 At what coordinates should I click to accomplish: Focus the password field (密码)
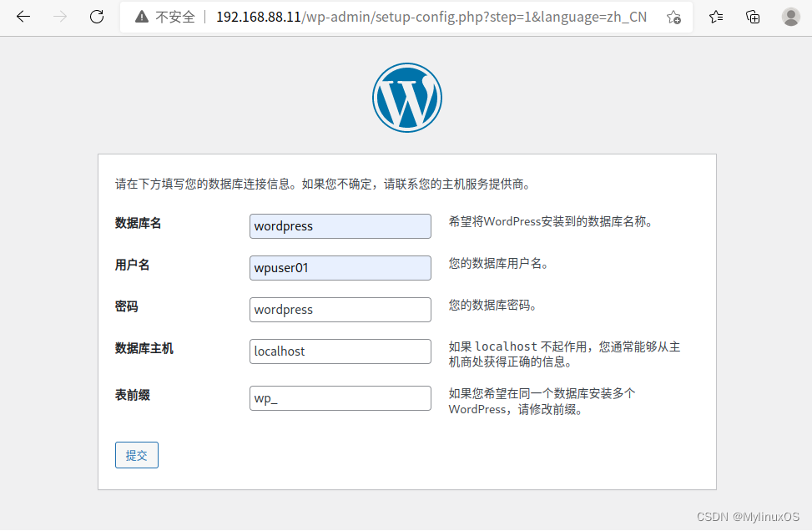click(340, 310)
